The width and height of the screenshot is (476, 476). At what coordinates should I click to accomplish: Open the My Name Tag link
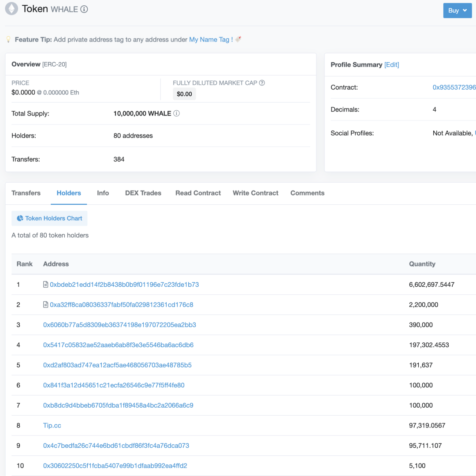coord(211,40)
